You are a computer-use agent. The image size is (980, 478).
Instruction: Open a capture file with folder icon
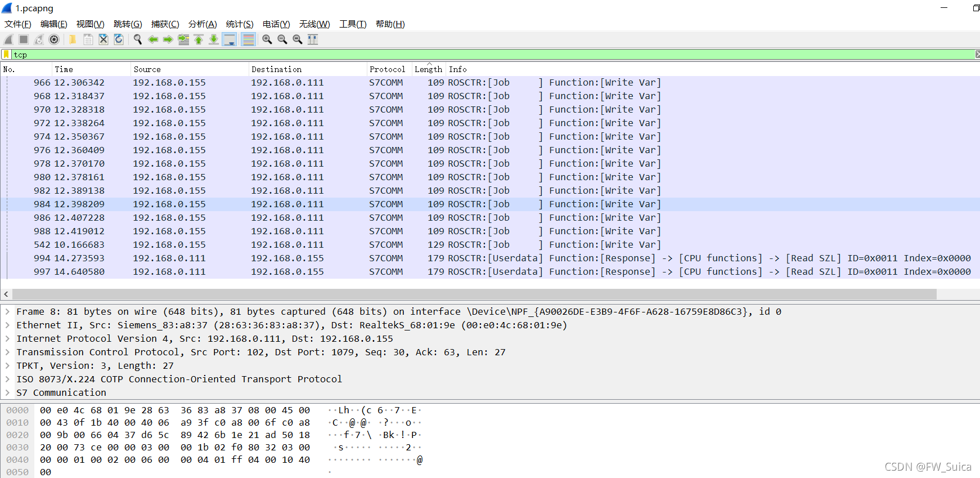[73, 39]
